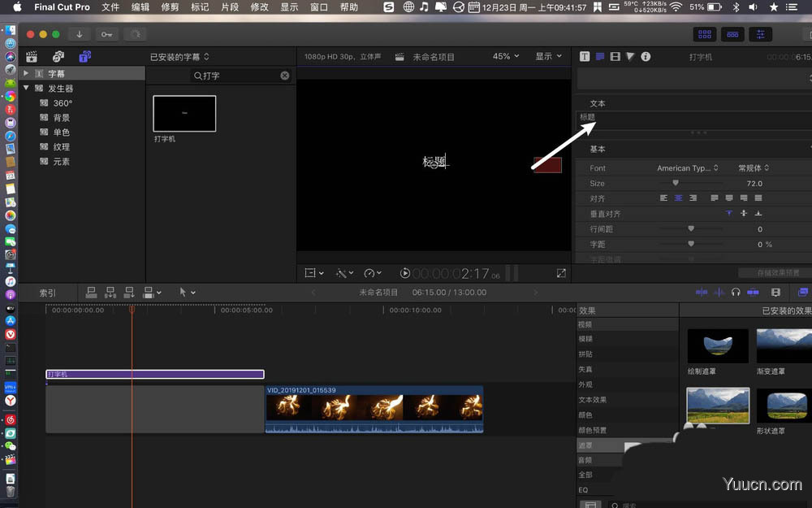Click the 存储效果预置 button
This screenshot has height=508, width=812.
[778, 272]
